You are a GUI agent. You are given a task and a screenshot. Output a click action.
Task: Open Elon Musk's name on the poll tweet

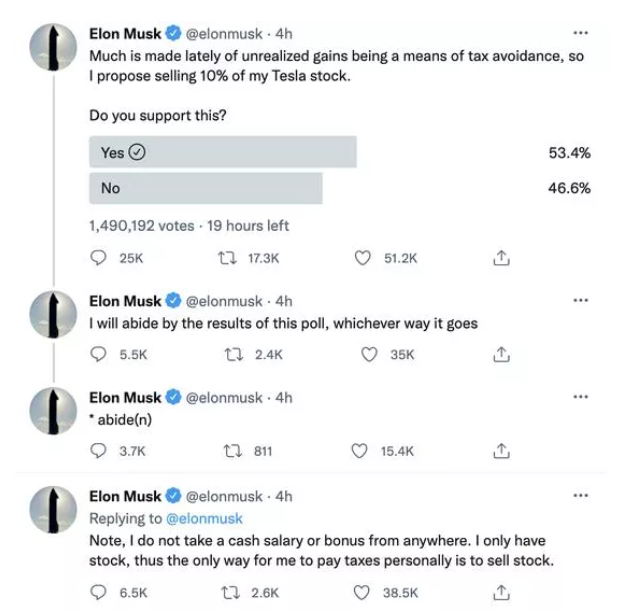(124, 35)
